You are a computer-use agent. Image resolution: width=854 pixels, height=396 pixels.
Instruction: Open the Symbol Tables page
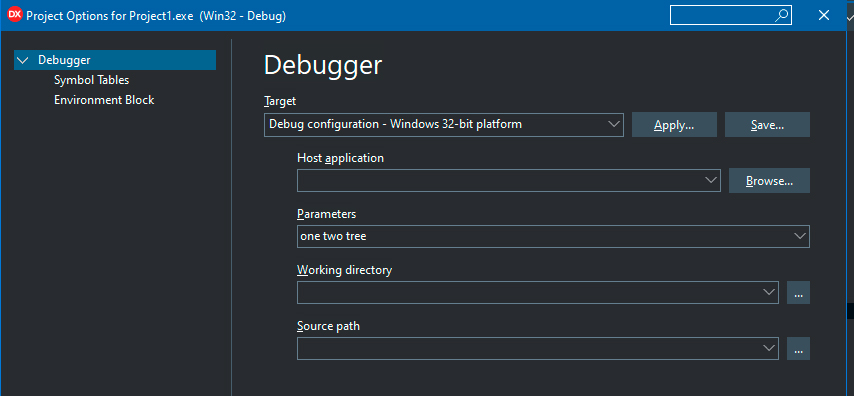click(x=92, y=80)
